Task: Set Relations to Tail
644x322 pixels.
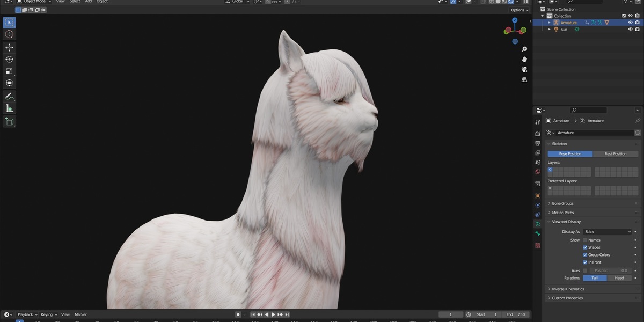Action: point(595,278)
